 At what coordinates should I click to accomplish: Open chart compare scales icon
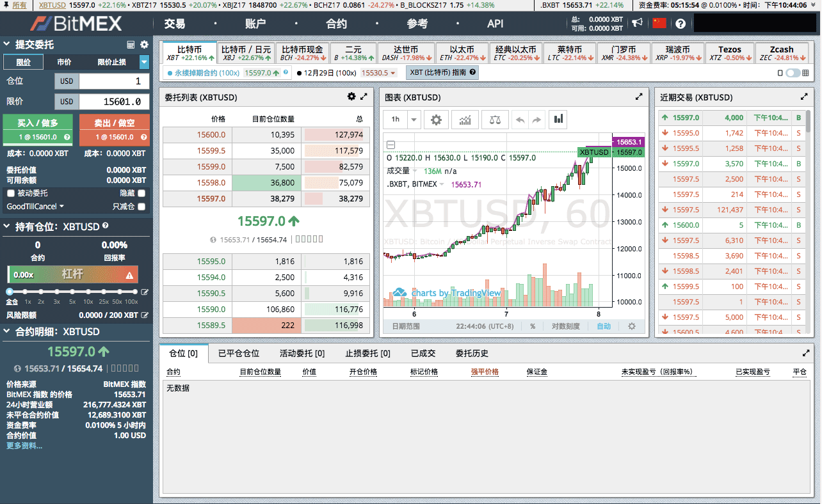point(495,120)
